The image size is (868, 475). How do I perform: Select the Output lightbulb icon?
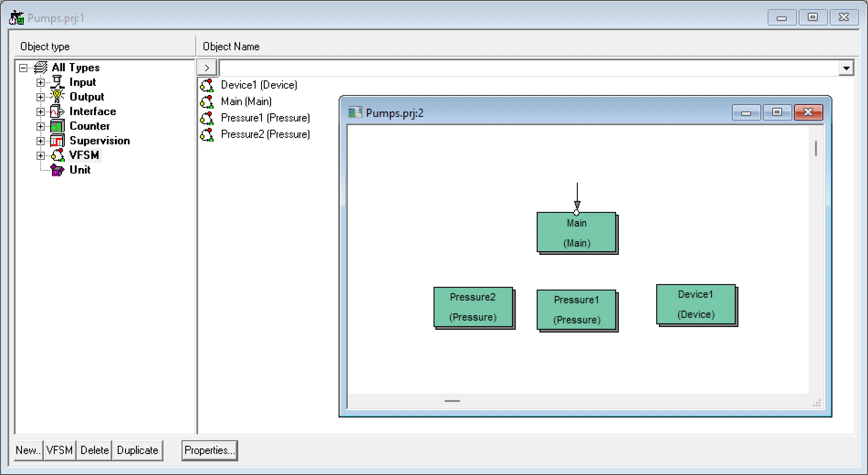[57, 96]
